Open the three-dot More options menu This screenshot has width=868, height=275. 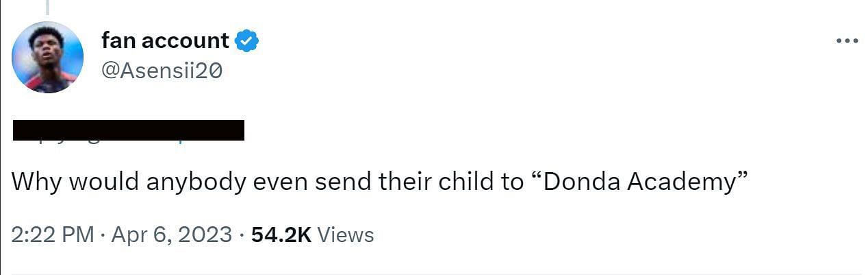[x=847, y=41]
